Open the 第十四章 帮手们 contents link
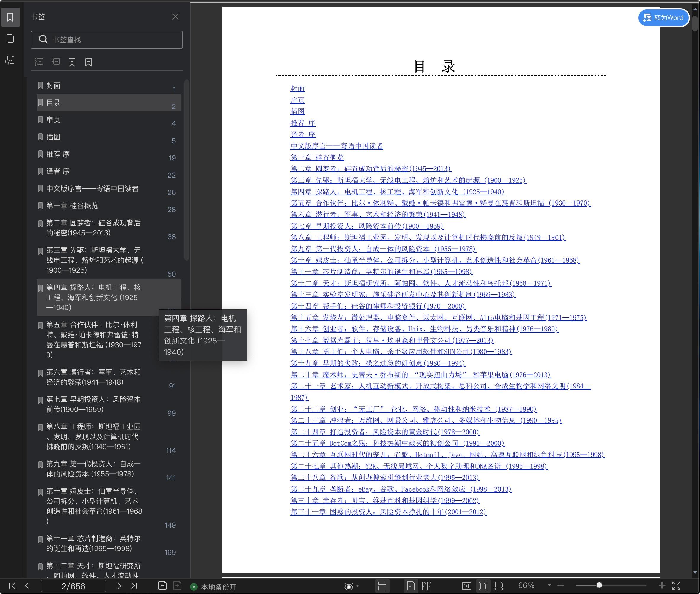The width and height of the screenshot is (700, 594). [x=378, y=306]
